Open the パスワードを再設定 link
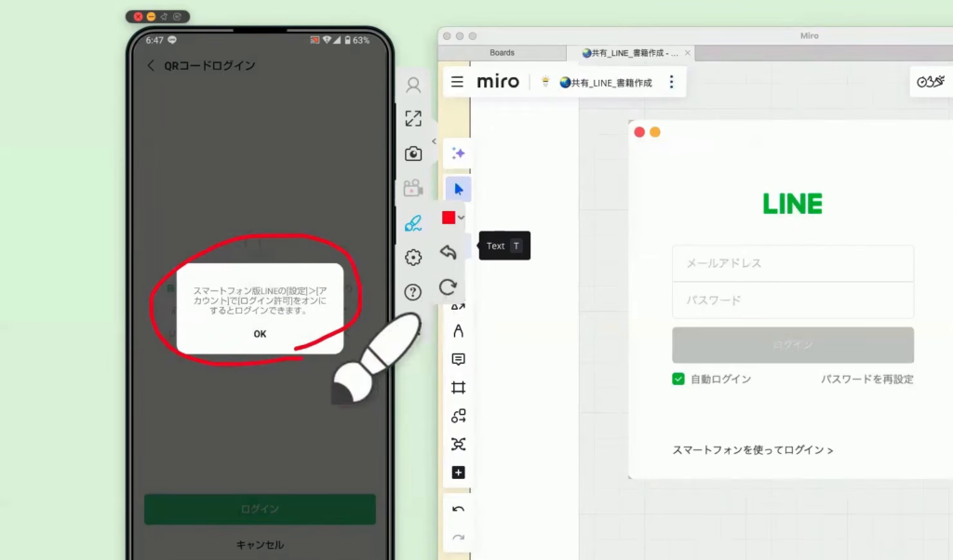Image resolution: width=953 pixels, height=560 pixels. tap(867, 379)
